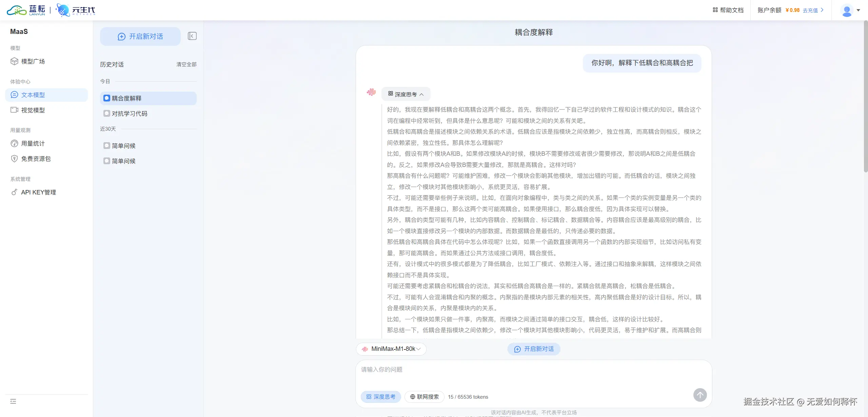Click the page vertical scrollbar
The height and width of the screenshot is (417, 868).
(865, 97)
